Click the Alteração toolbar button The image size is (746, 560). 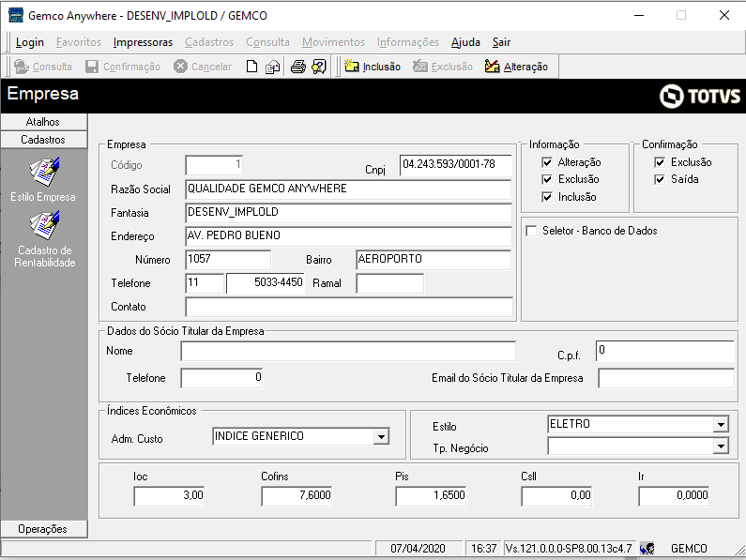[x=516, y=67]
